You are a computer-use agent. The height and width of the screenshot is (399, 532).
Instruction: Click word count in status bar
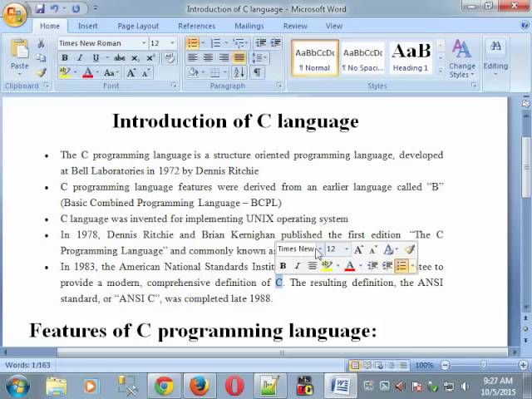(27, 366)
